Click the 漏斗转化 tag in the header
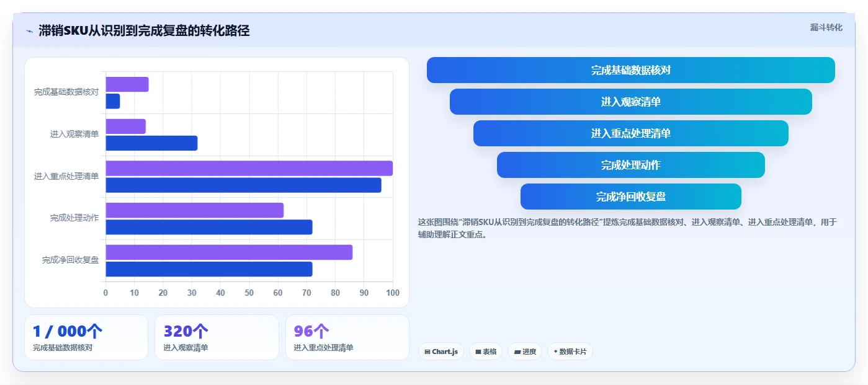868x385 pixels. (x=826, y=27)
